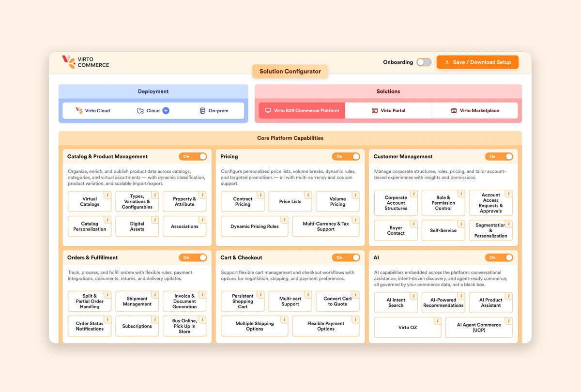
Task: Choose Virto Cloud deployment
Action: (x=93, y=111)
